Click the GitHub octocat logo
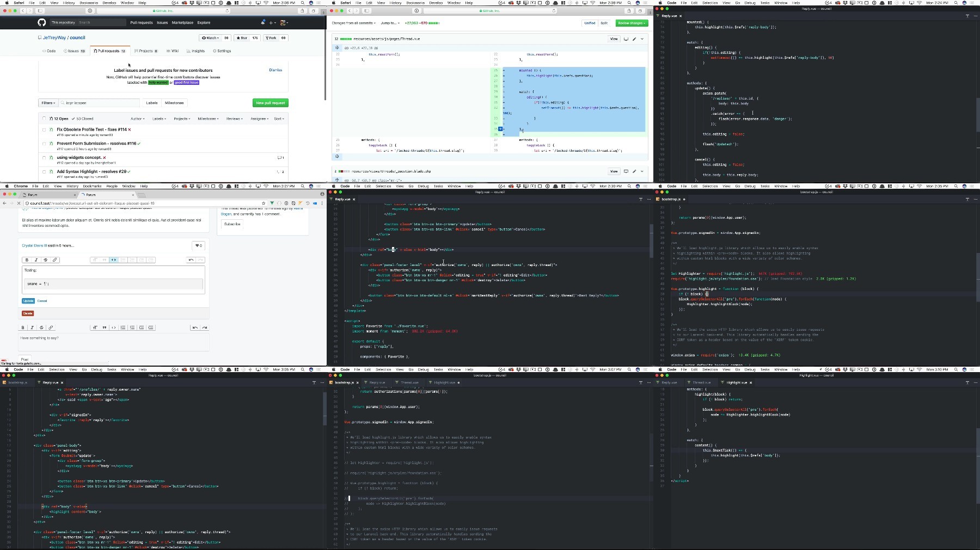The image size is (980, 550). coord(42,22)
